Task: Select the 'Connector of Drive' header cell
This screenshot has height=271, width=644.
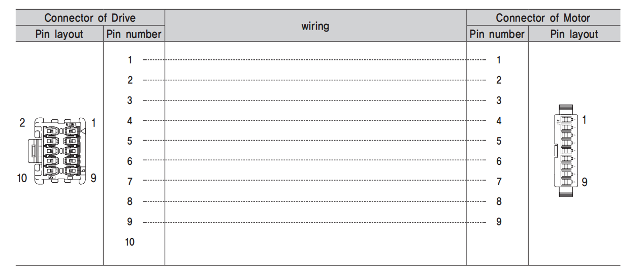Action: (x=90, y=18)
